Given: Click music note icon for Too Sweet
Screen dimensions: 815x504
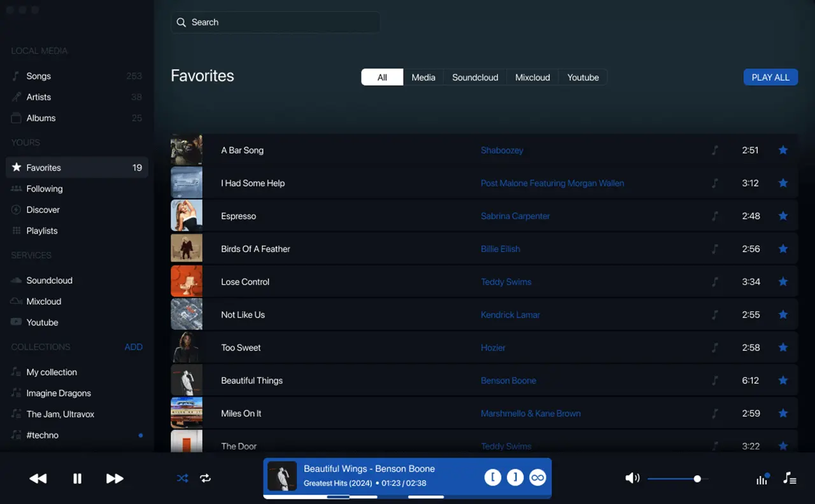Looking at the screenshot, I should point(714,347).
